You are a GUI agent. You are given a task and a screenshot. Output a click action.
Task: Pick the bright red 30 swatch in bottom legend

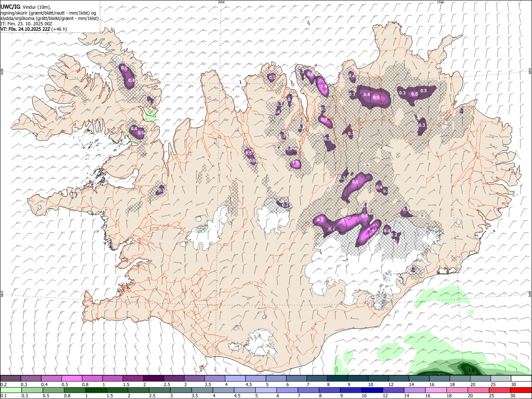click(x=521, y=390)
